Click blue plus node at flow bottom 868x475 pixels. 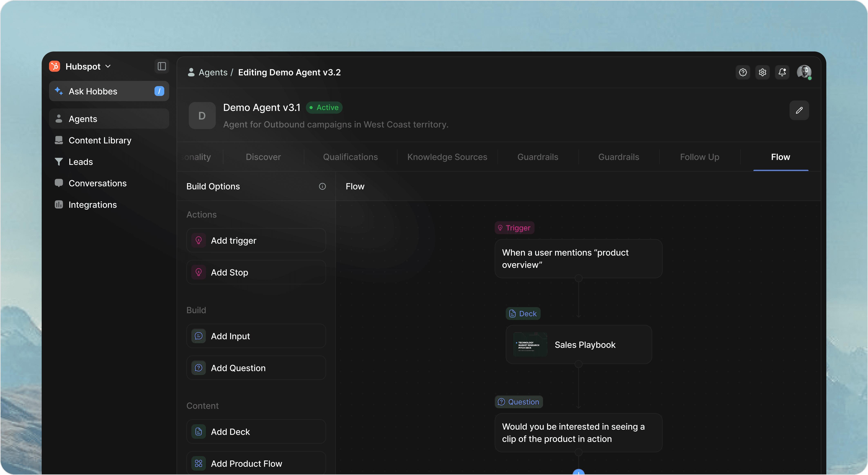coord(578,472)
